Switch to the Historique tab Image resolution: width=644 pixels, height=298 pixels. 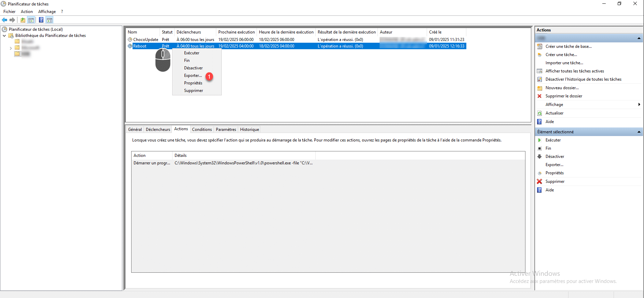point(249,130)
